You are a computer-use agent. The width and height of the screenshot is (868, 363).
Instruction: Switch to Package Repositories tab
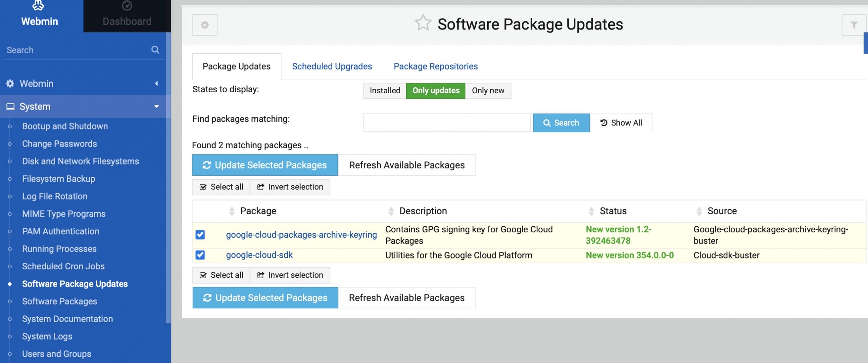436,66
